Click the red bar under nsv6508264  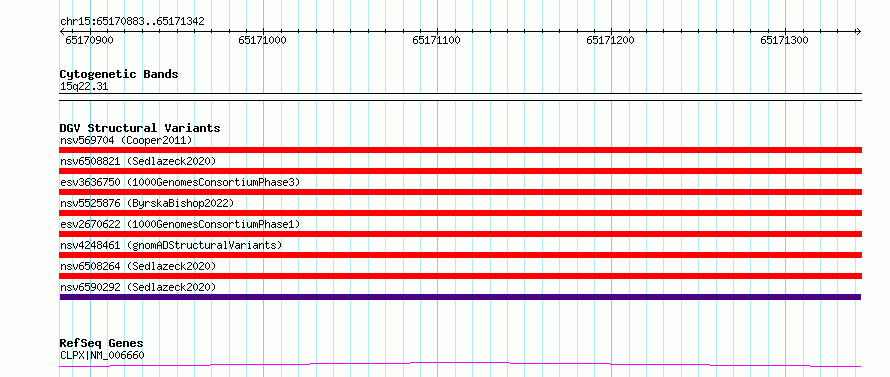coord(460,276)
